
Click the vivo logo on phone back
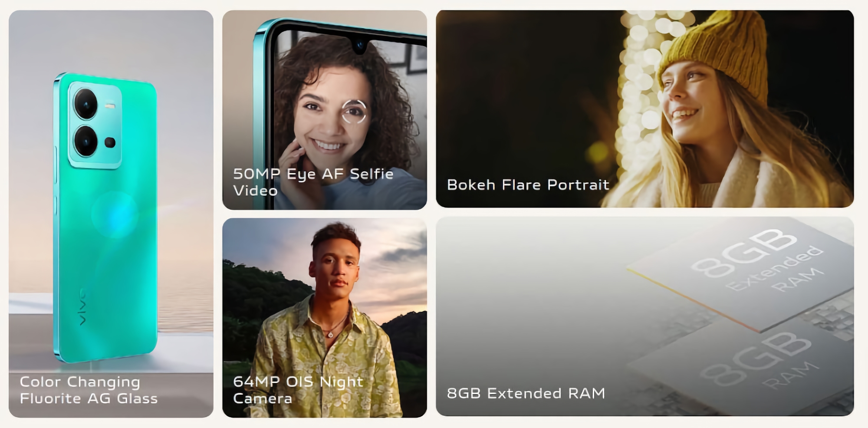pos(82,306)
